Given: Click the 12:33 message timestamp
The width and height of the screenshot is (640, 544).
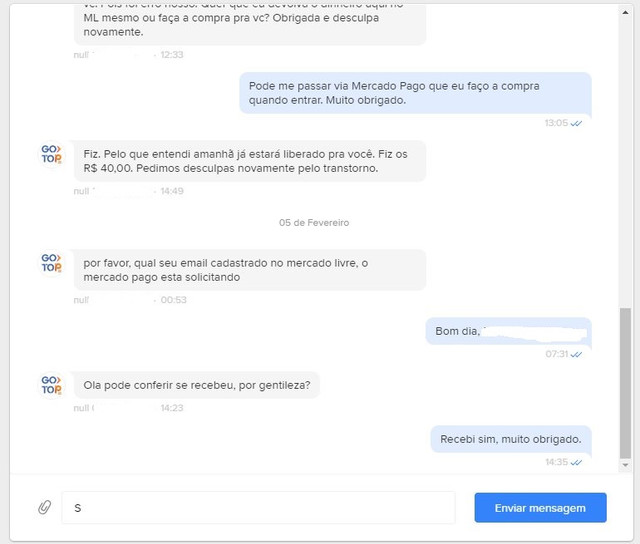Looking at the screenshot, I should pyautogui.click(x=172, y=55).
